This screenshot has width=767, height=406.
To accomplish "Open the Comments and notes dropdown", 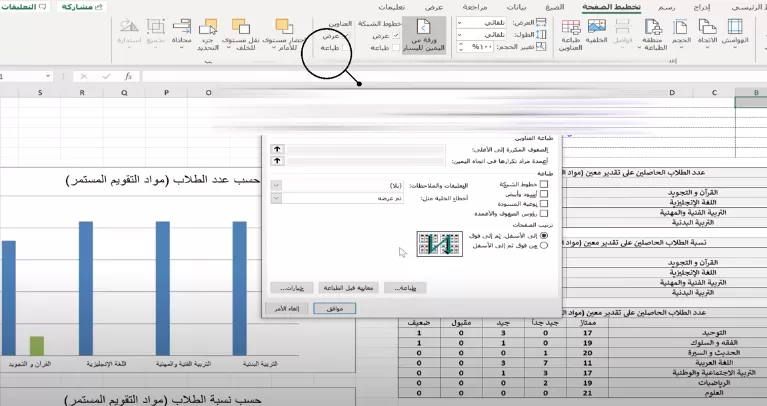I will pyautogui.click(x=277, y=185).
